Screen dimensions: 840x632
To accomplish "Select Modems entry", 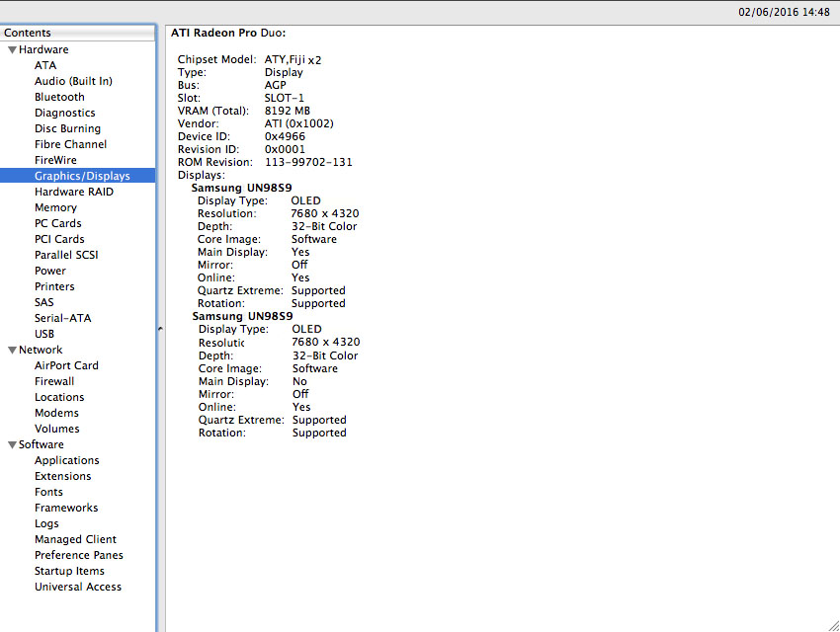I will (x=56, y=413).
